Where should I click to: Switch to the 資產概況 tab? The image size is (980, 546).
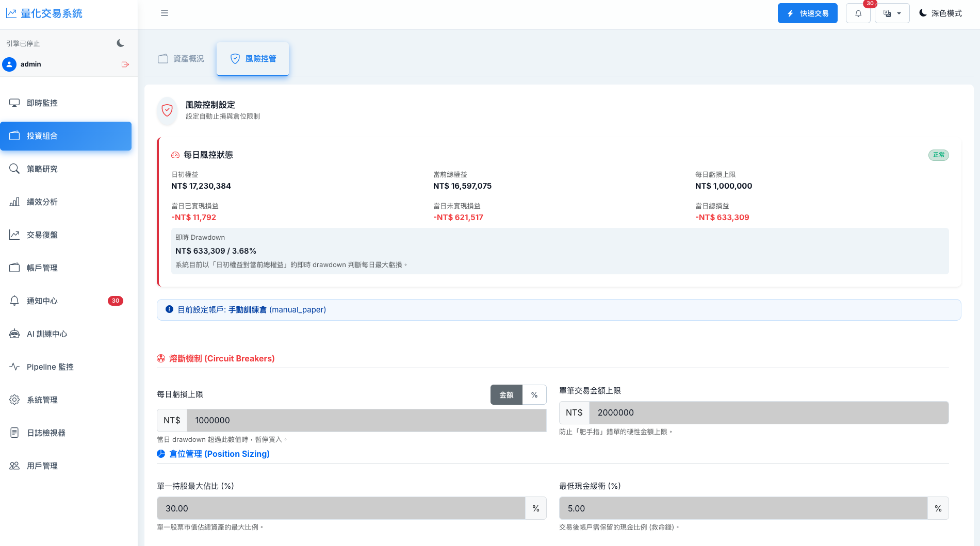(181, 59)
